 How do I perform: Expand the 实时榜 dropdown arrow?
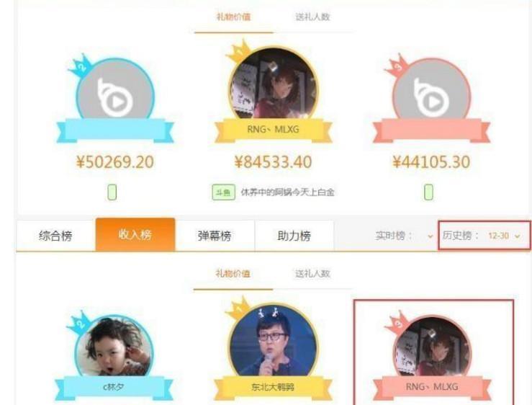tap(430, 236)
